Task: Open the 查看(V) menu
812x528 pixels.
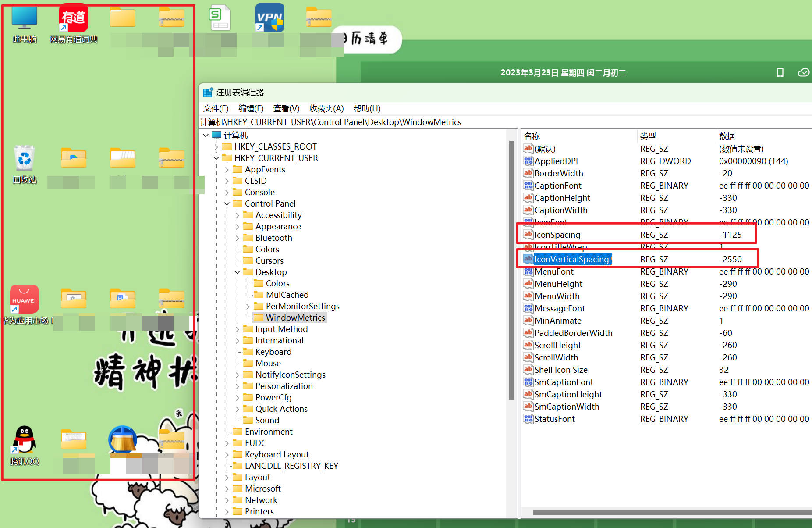Action: pyautogui.click(x=287, y=108)
